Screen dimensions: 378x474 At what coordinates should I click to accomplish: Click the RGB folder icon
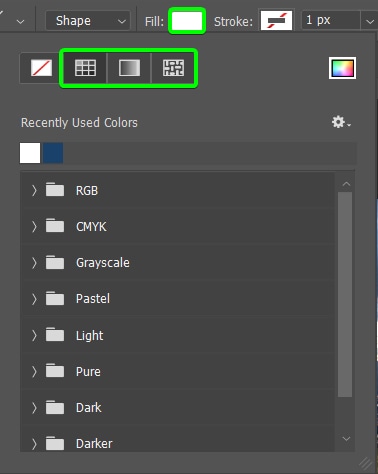pos(55,190)
